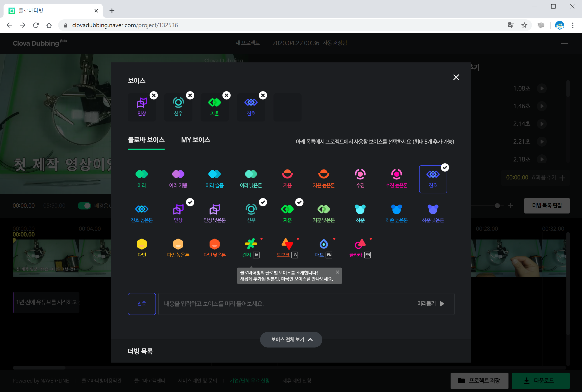Click the timeline zoom slider handle
The image size is (582, 392).
point(497,205)
